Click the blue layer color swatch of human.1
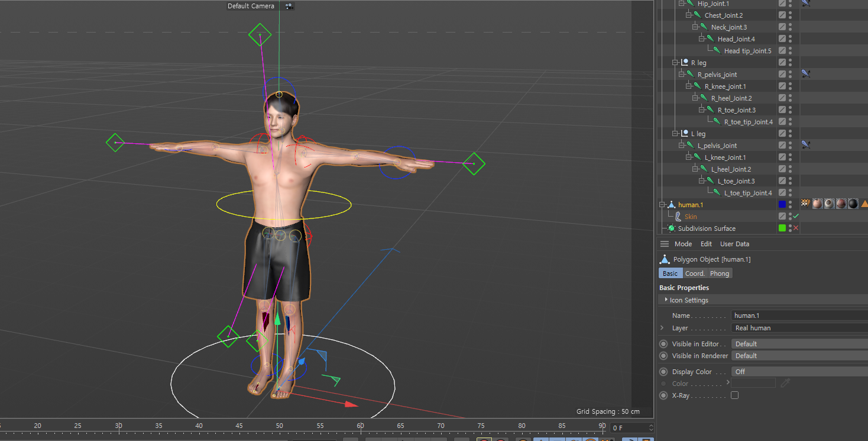The width and height of the screenshot is (868, 441). 782,204
